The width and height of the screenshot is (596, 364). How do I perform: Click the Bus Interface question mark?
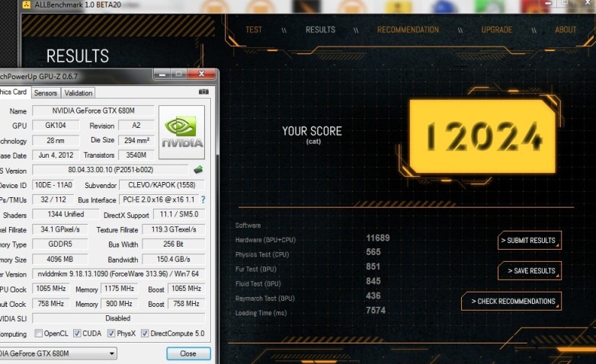203,200
